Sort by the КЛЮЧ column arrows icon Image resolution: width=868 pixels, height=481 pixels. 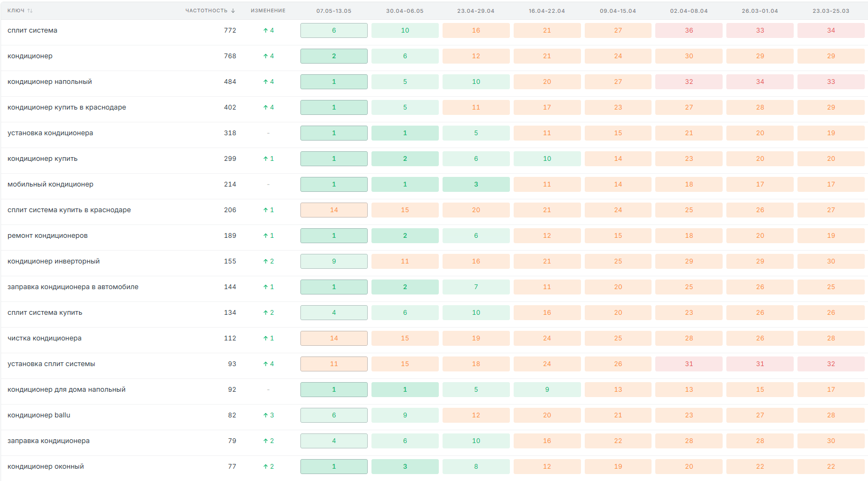click(x=30, y=11)
